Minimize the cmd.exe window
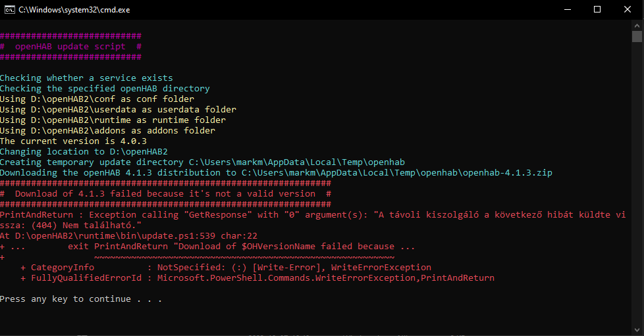Viewport: 644px width, 336px height. click(x=566, y=9)
